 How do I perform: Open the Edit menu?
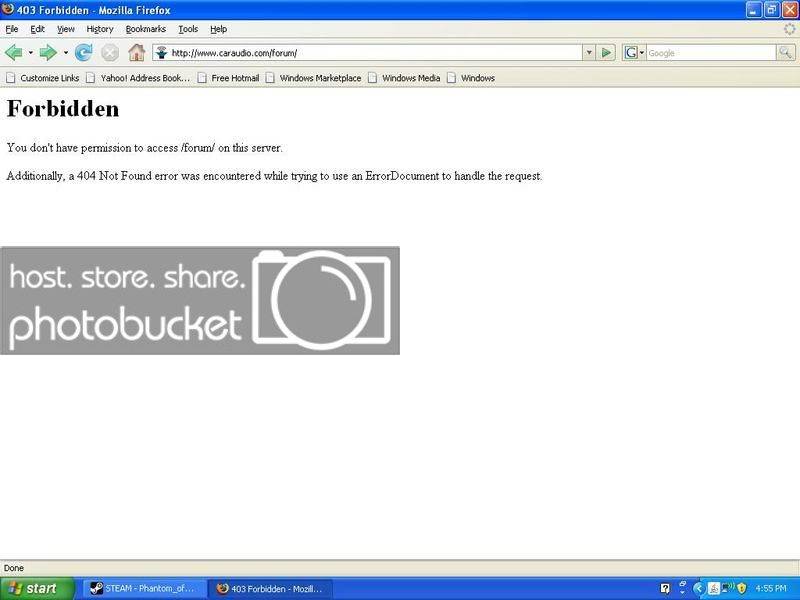[x=37, y=29]
